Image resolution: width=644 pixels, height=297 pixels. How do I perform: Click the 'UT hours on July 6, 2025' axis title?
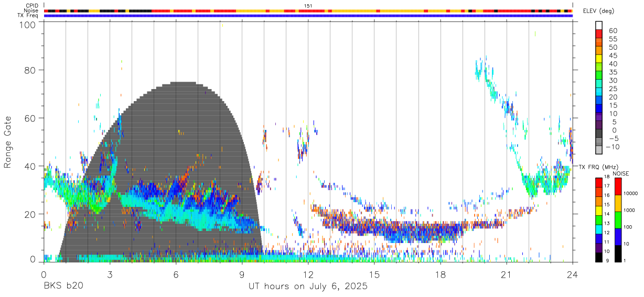308,287
